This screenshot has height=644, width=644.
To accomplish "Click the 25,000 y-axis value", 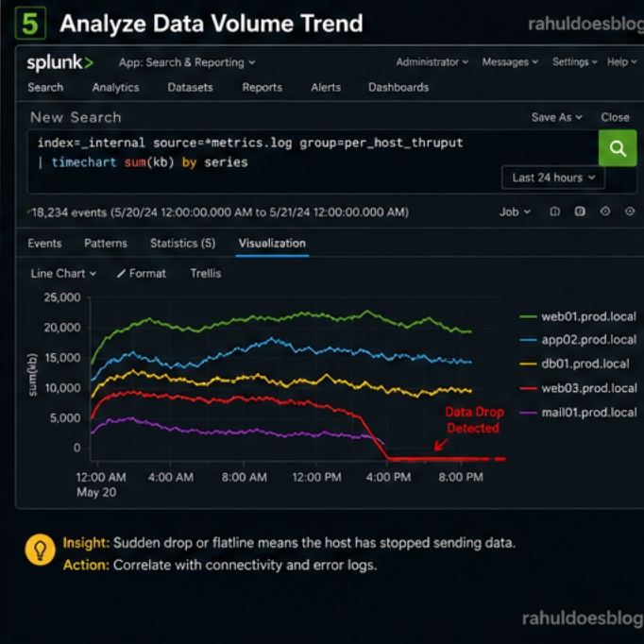I will [x=62, y=297].
